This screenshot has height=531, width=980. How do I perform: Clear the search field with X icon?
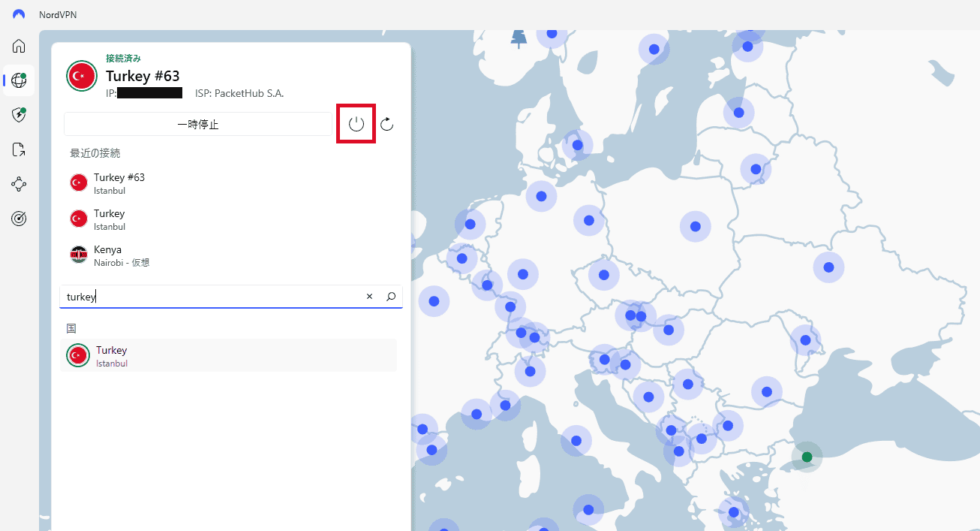coord(369,297)
